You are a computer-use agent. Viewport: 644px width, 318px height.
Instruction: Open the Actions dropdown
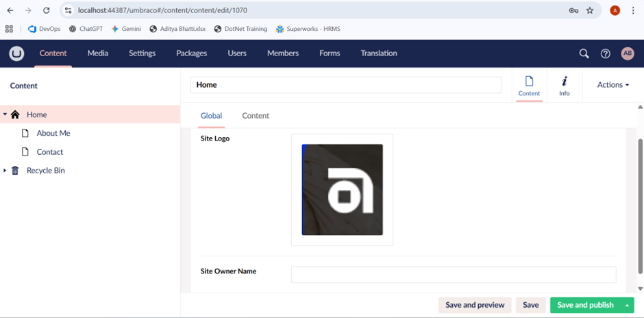[x=612, y=85]
